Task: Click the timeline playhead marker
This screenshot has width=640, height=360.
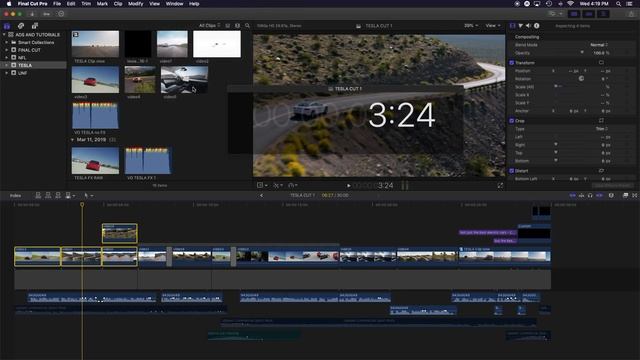Action: coord(82,204)
